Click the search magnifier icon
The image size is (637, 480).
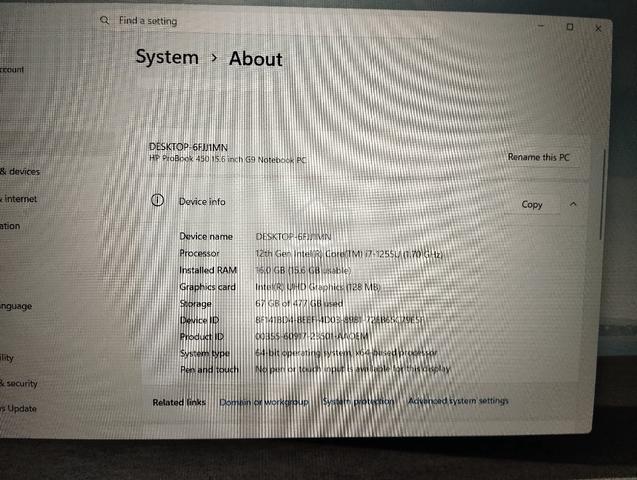click(104, 20)
